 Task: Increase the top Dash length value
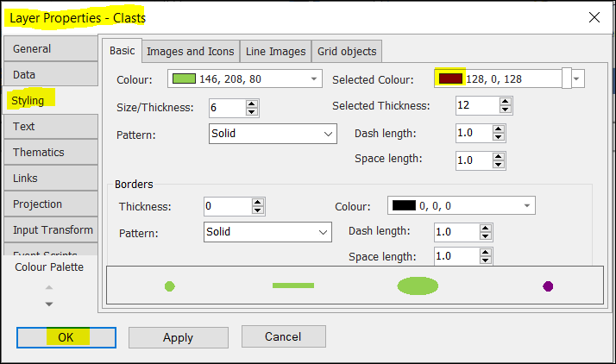pos(498,129)
